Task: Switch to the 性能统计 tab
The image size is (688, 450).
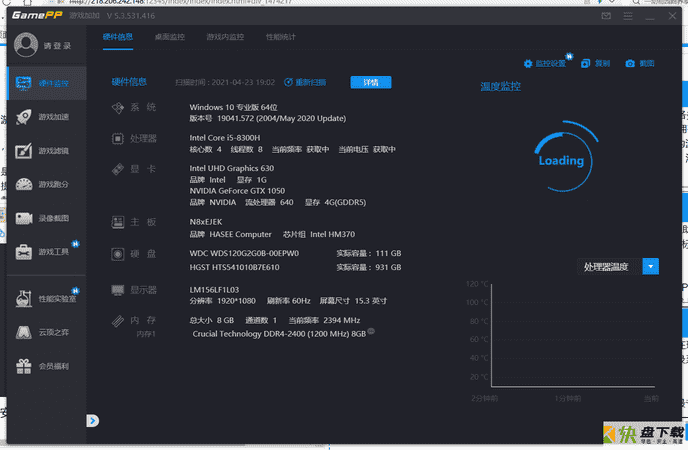Action: click(x=281, y=37)
